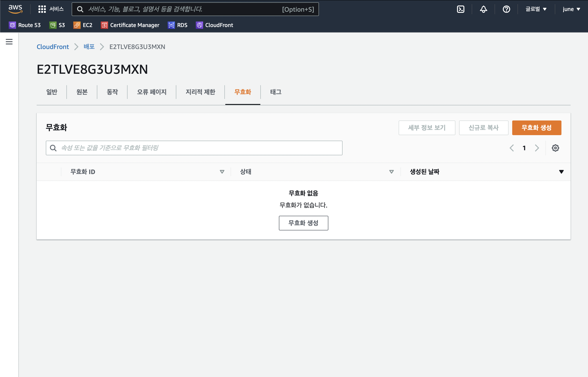
Task: Switch to the 원본 tab
Action: coord(82,92)
